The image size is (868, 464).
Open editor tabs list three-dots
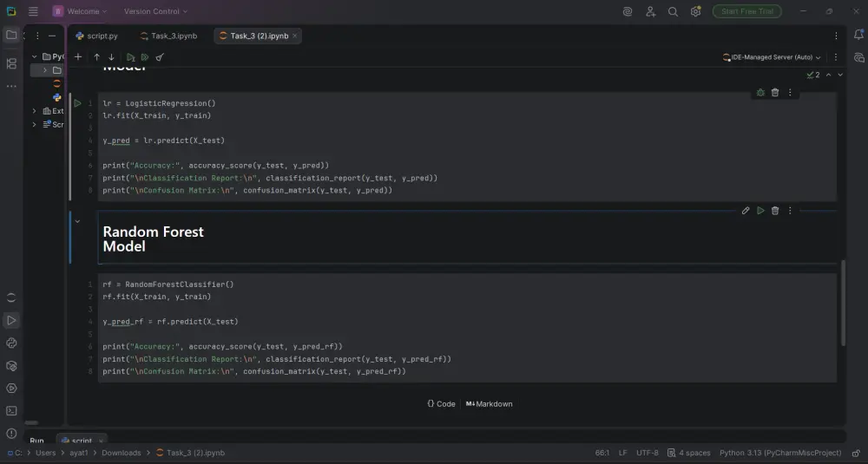(836, 36)
